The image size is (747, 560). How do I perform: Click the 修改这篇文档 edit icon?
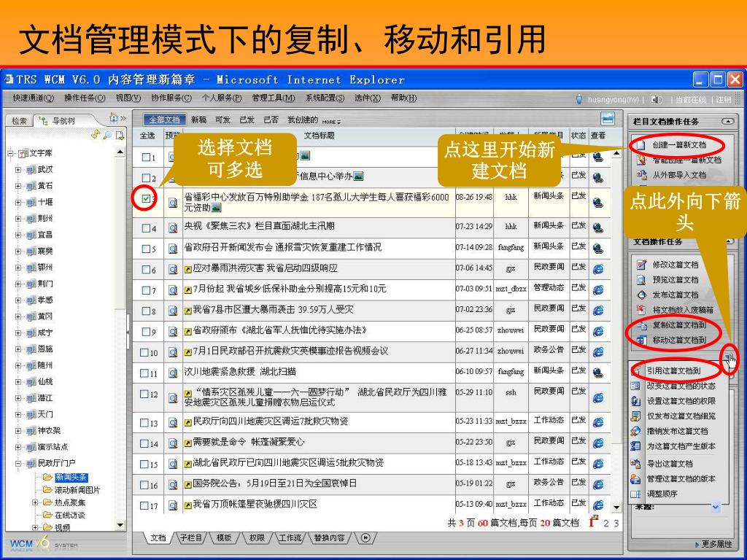[x=642, y=265]
